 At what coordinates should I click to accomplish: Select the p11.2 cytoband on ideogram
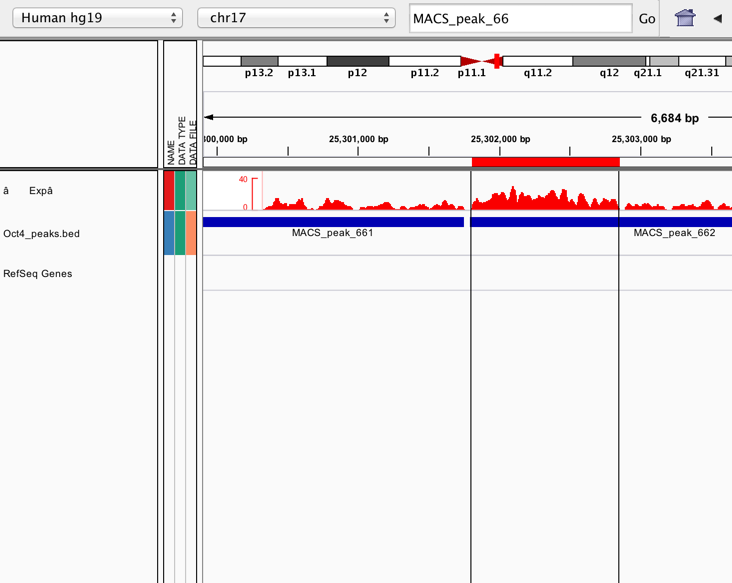(x=425, y=61)
